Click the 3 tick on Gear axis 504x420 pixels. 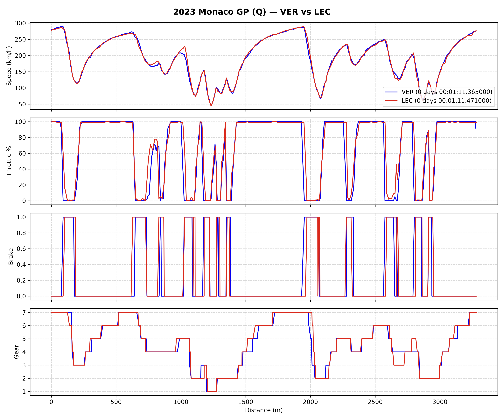click(x=24, y=365)
